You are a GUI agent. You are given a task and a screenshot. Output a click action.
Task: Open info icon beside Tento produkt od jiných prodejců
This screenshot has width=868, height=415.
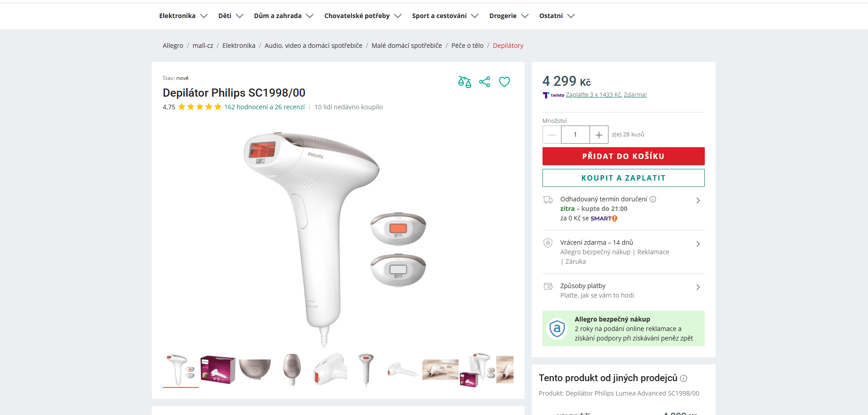click(x=684, y=378)
